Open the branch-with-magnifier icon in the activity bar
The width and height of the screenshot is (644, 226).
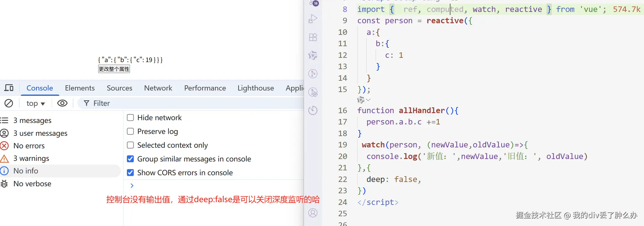coord(313,92)
